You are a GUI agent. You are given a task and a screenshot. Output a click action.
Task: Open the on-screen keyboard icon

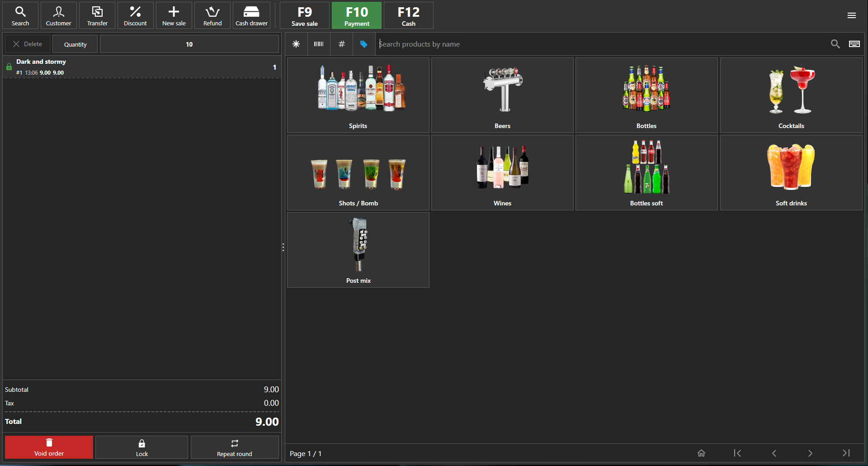(x=854, y=44)
